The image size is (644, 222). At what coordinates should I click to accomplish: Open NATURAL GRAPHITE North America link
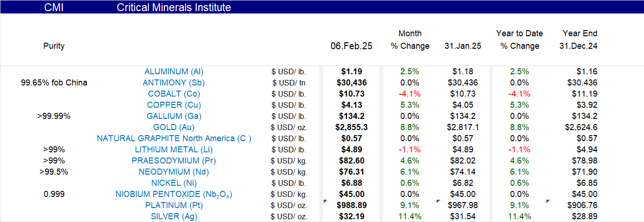(x=174, y=138)
